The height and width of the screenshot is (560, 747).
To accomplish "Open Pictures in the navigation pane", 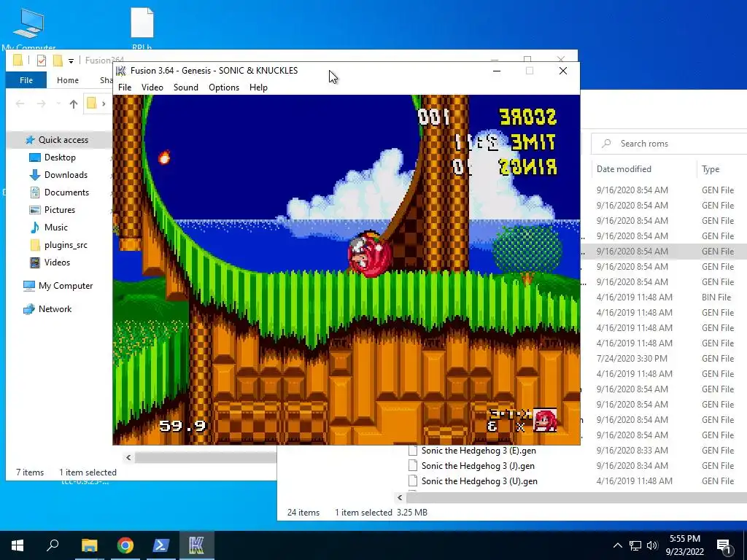I will pyautogui.click(x=60, y=210).
